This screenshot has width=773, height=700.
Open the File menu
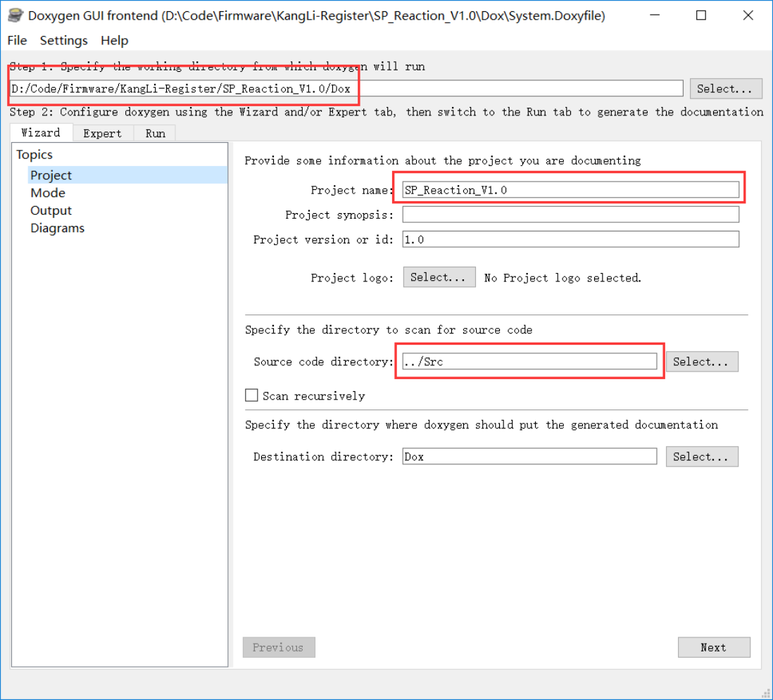coord(17,40)
